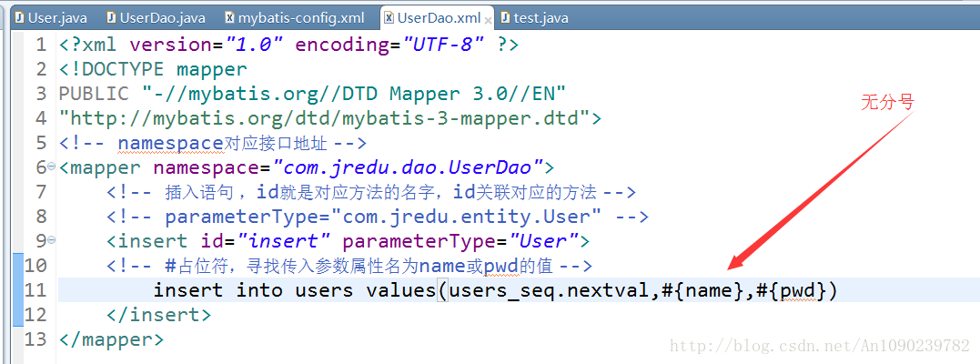Click the 'parameterType="User"' attribute on line 9
The image size is (980, 364).
(460, 241)
